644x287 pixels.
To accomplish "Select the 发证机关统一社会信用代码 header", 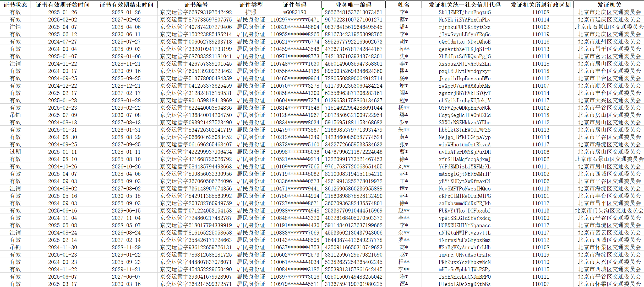I will 465,5.
